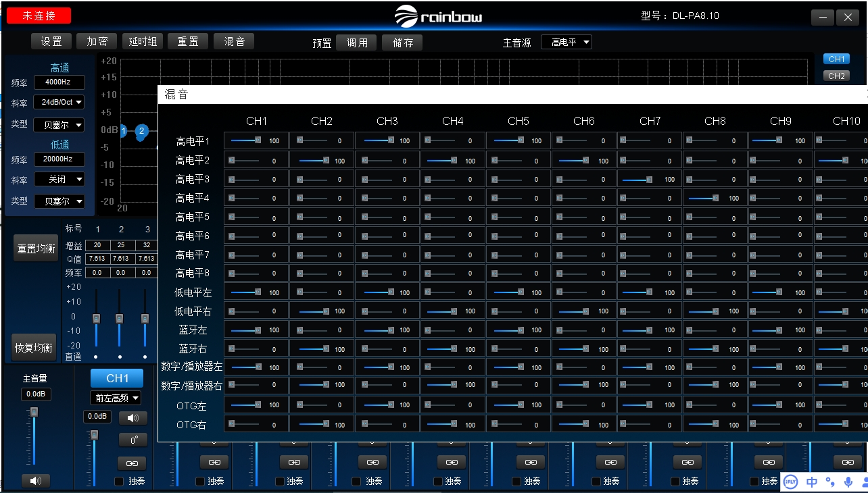Click the 高电平1 CH1 mix slider
This screenshot has height=493, width=868.
pyautogui.click(x=246, y=141)
